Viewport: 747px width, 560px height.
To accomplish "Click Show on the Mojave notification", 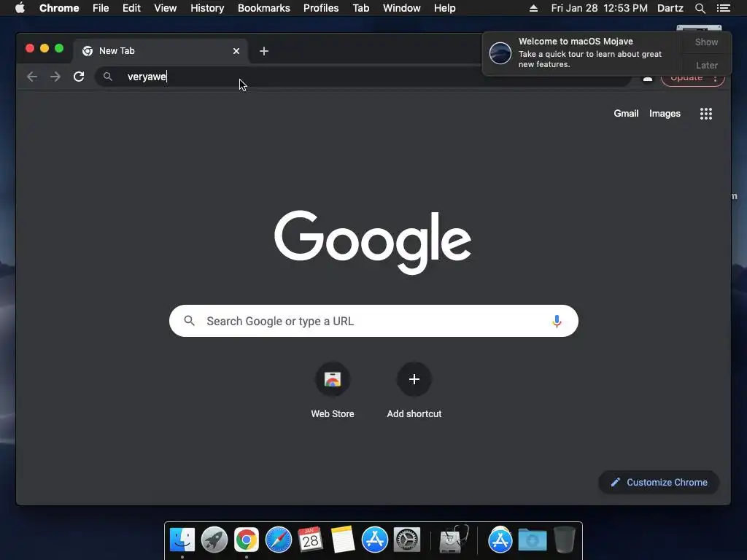I will (x=706, y=42).
